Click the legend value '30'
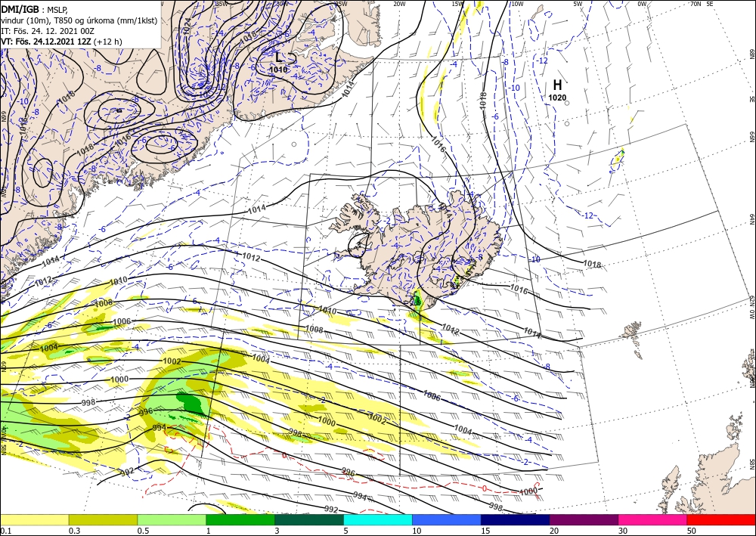 pyautogui.click(x=623, y=531)
